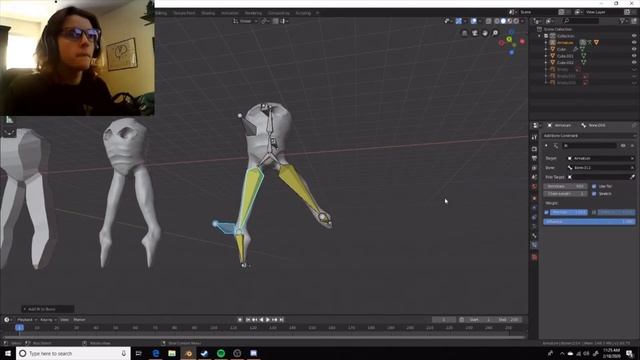The height and width of the screenshot is (360, 640).
Task: Switch to solid viewport shading
Action: [503, 21]
